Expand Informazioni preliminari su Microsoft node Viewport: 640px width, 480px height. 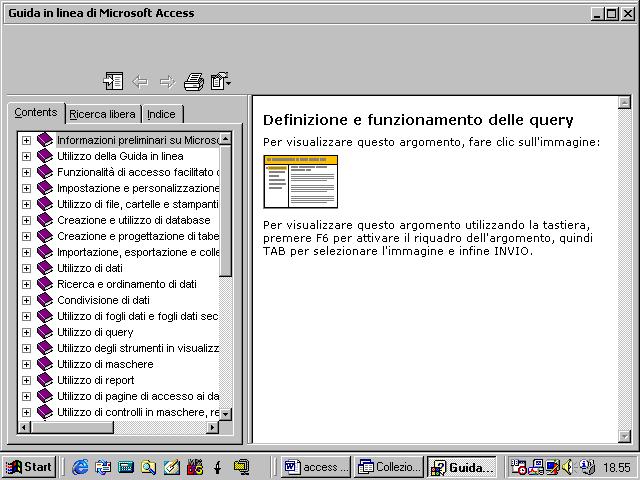point(26,140)
